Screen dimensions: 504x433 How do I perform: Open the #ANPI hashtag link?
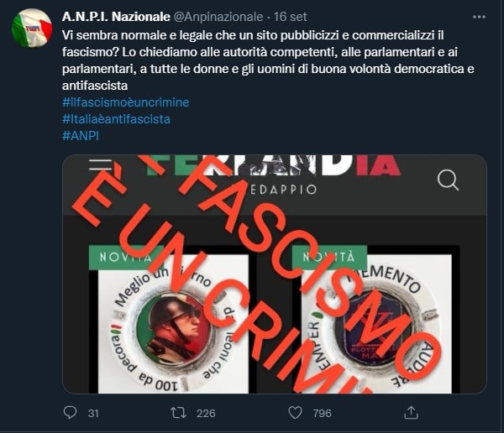pos(81,136)
